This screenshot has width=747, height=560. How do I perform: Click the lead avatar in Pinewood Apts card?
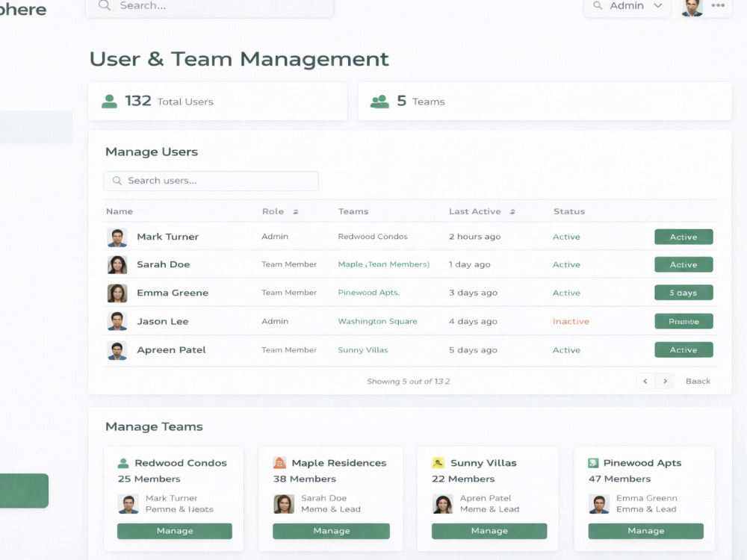pyautogui.click(x=599, y=504)
